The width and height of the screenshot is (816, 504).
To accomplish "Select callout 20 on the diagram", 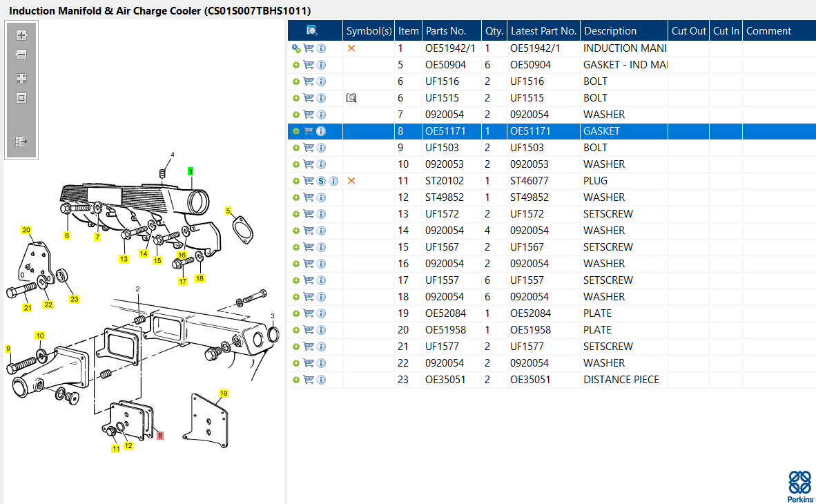I will coord(26,230).
